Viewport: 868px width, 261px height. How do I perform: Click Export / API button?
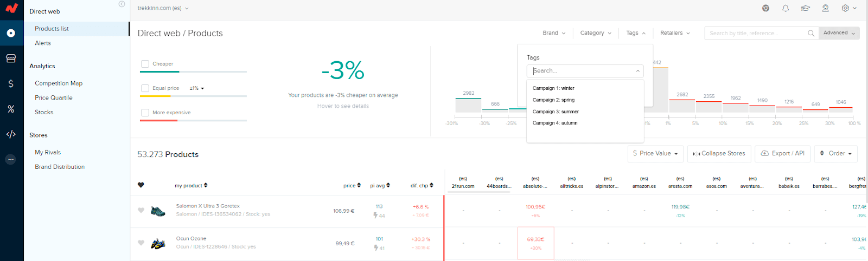[x=782, y=154]
